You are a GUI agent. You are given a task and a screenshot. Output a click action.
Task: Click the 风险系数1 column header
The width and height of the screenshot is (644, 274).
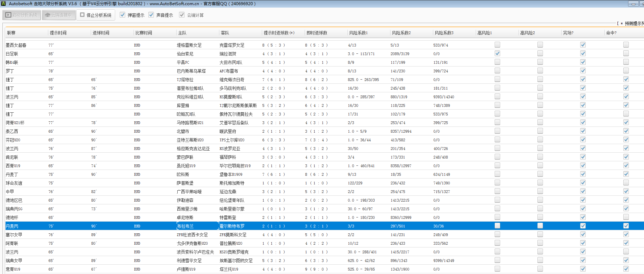(x=358, y=33)
